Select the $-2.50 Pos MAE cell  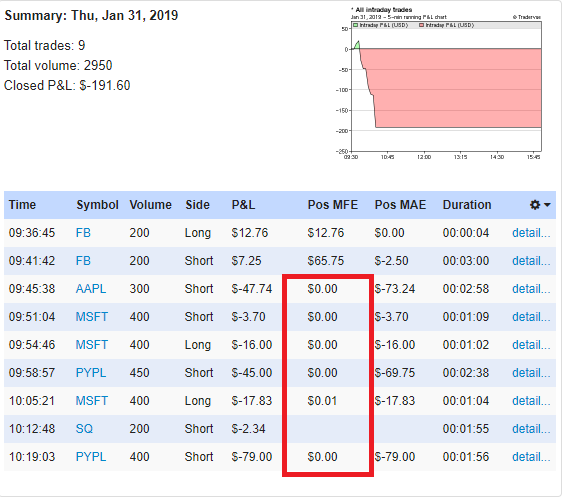pyautogui.click(x=391, y=261)
